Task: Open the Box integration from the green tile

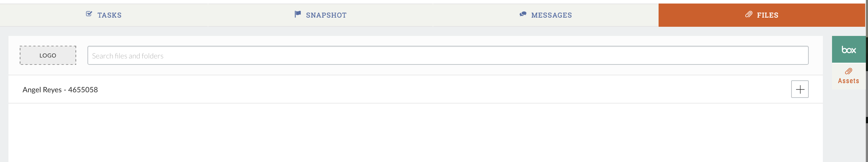Action: click(x=849, y=49)
